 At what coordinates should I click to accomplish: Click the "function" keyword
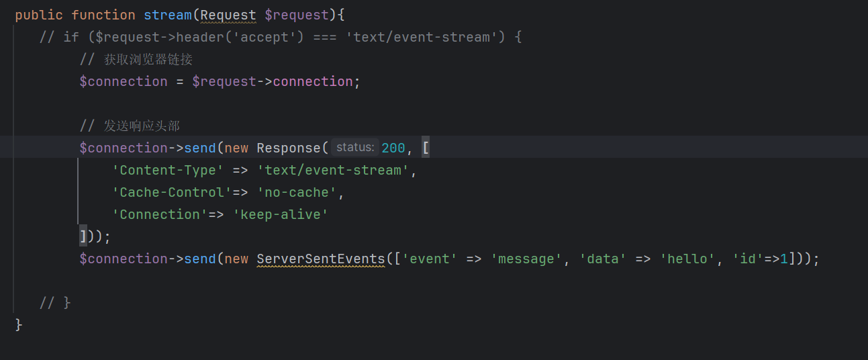(x=103, y=15)
